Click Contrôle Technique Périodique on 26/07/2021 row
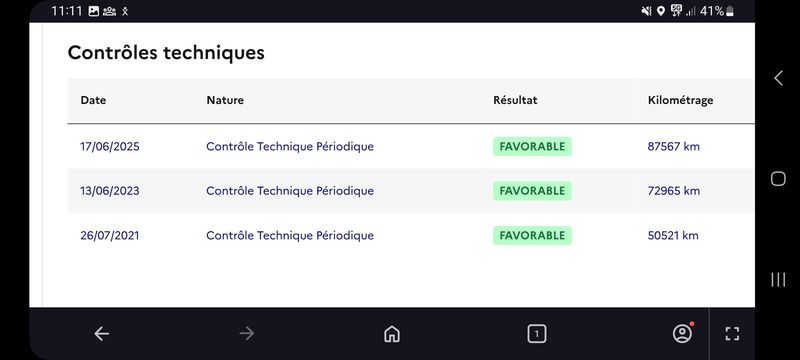Image resolution: width=800 pixels, height=360 pixels. click(290, 236)
